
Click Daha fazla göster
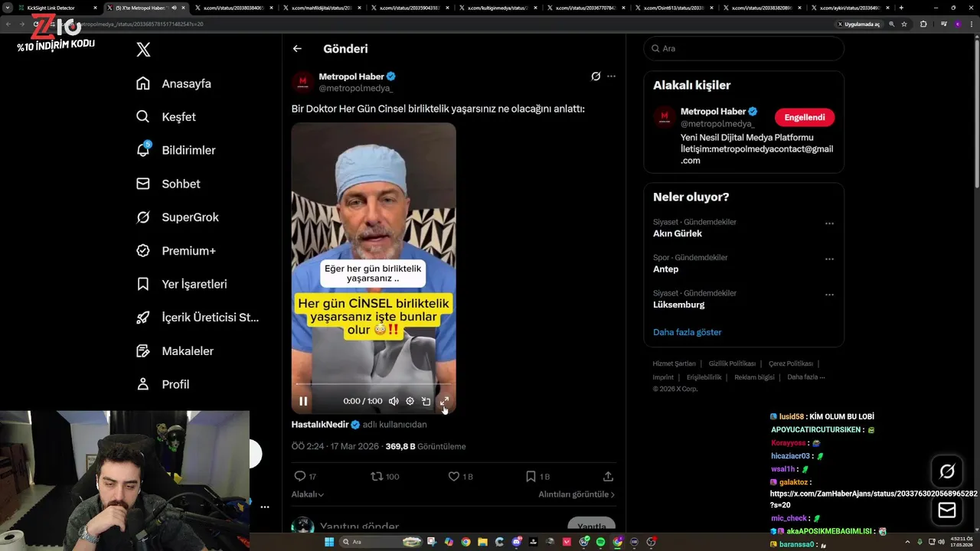tap(687, 332)
